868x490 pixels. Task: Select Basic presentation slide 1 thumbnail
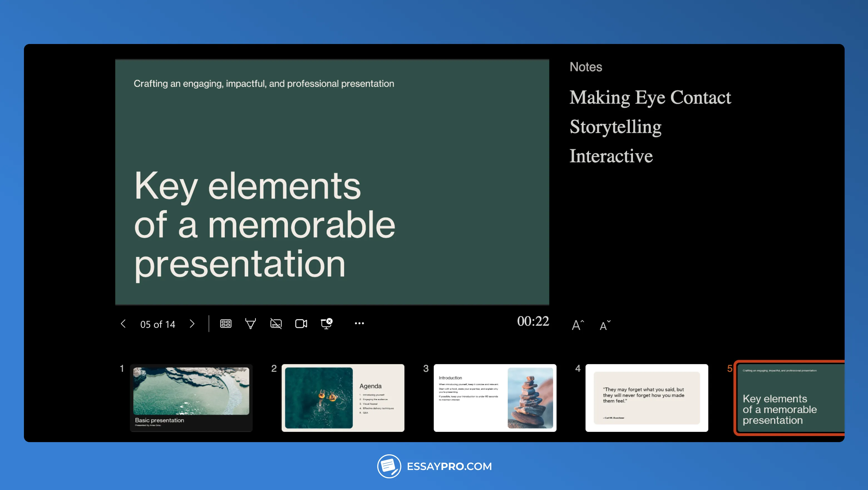click(191, 398)
